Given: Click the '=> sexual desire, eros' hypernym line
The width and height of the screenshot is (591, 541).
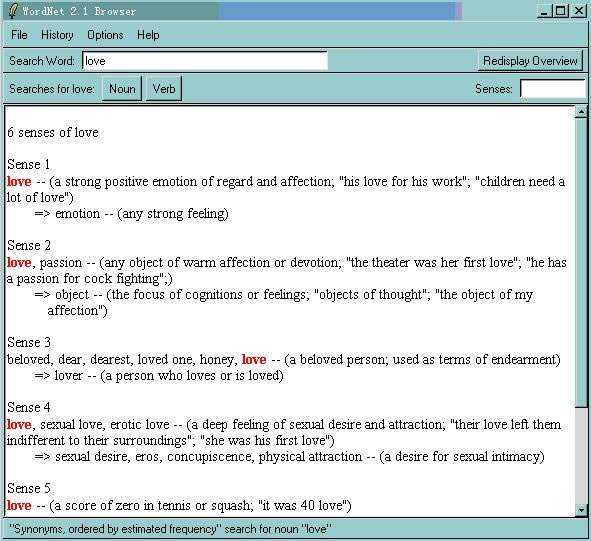Looking at the screenshot, I should coord(289,457).
